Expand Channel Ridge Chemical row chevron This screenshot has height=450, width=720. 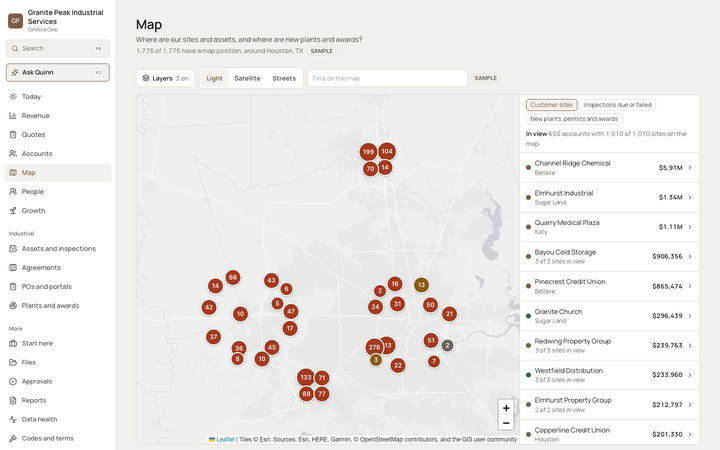(690, 168)
